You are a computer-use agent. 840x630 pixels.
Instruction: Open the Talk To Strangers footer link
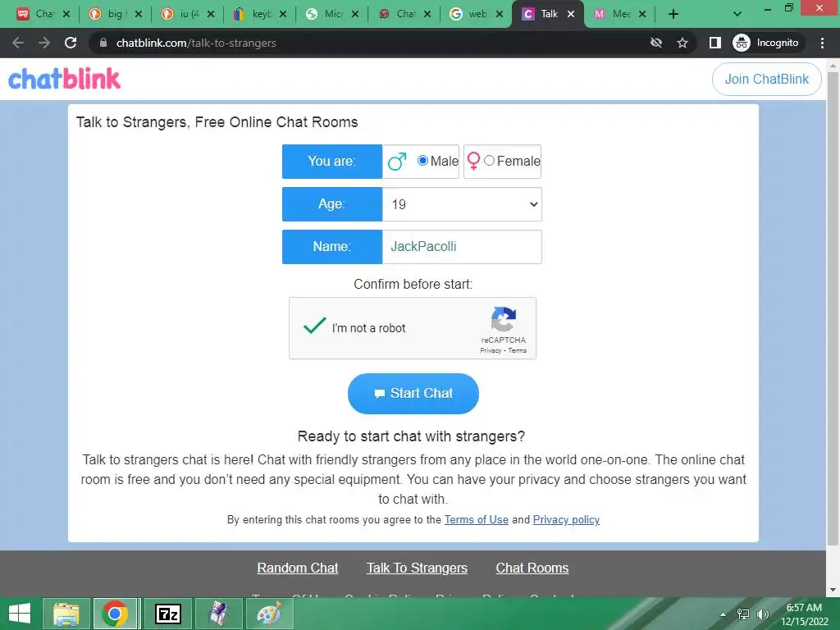pos(417,568)
